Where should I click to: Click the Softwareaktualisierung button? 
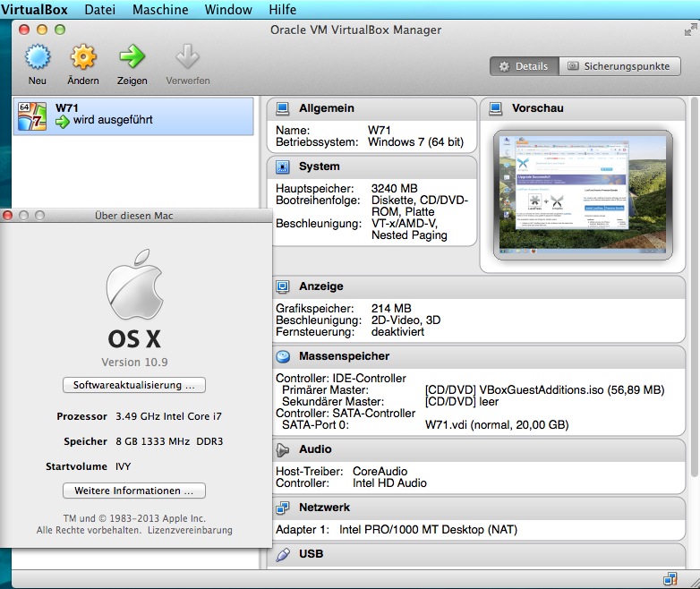coord(134,385)
